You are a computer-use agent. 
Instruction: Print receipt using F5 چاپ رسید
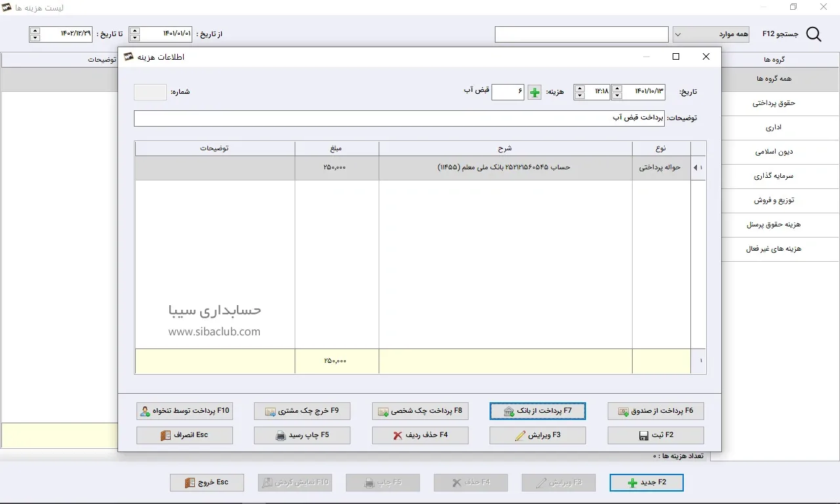click(x=302, y=435)
